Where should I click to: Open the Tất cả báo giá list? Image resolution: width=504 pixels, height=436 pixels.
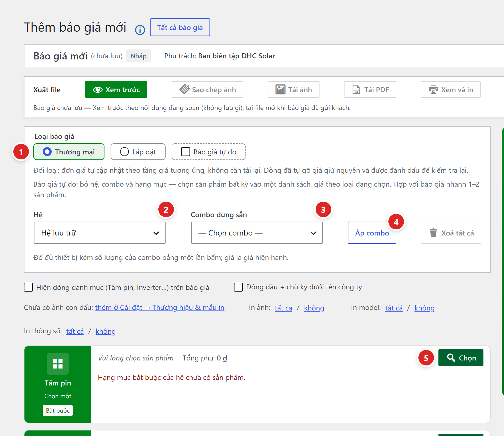tap(180, 27)
